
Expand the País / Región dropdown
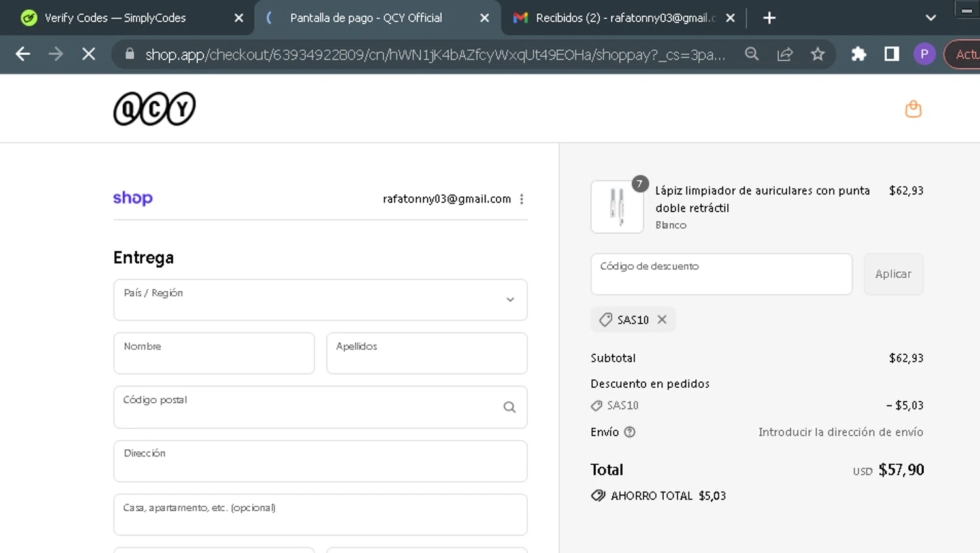point(320,300)
